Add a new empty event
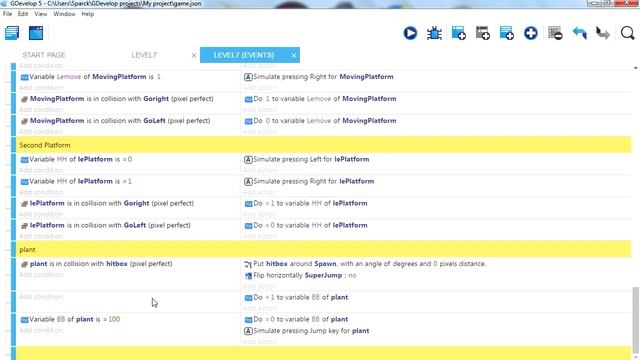 [x=458, y=33]
